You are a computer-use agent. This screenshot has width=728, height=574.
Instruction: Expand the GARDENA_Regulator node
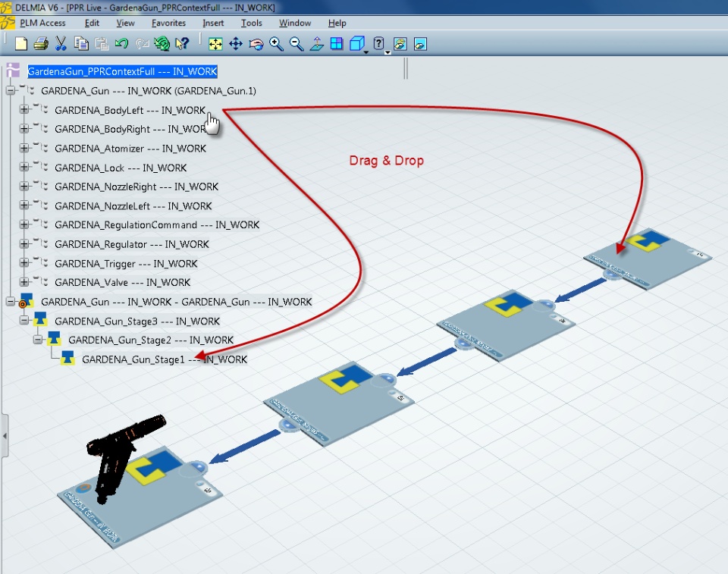click(x=24, y=244)
